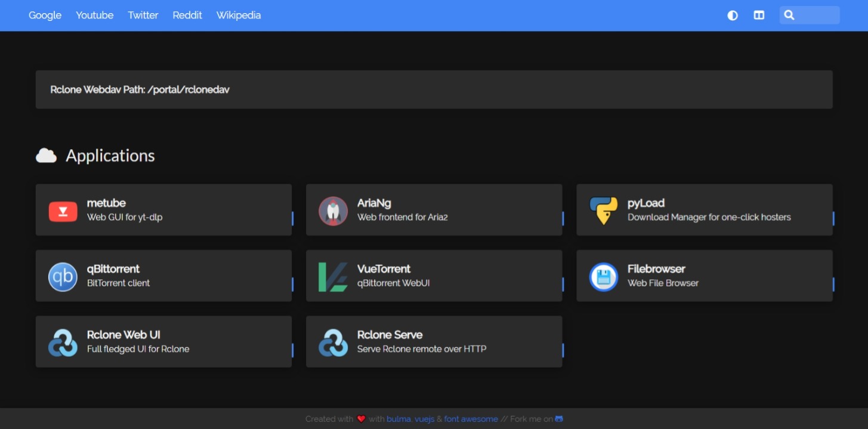
Task: Click 'Download Manager for one-click hosters' text
Action: coord(709,217)
